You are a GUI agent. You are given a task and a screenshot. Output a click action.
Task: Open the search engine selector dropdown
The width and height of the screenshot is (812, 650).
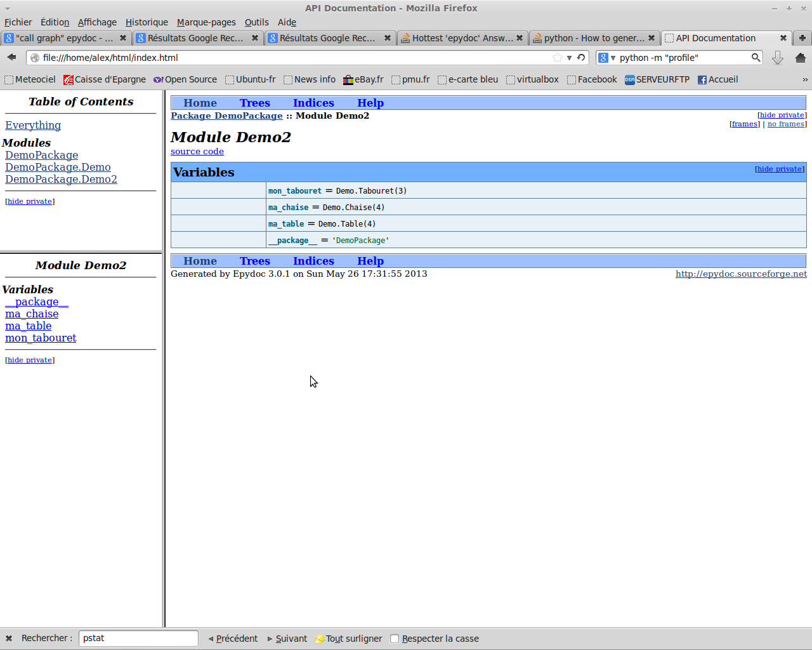coord(606,58)
